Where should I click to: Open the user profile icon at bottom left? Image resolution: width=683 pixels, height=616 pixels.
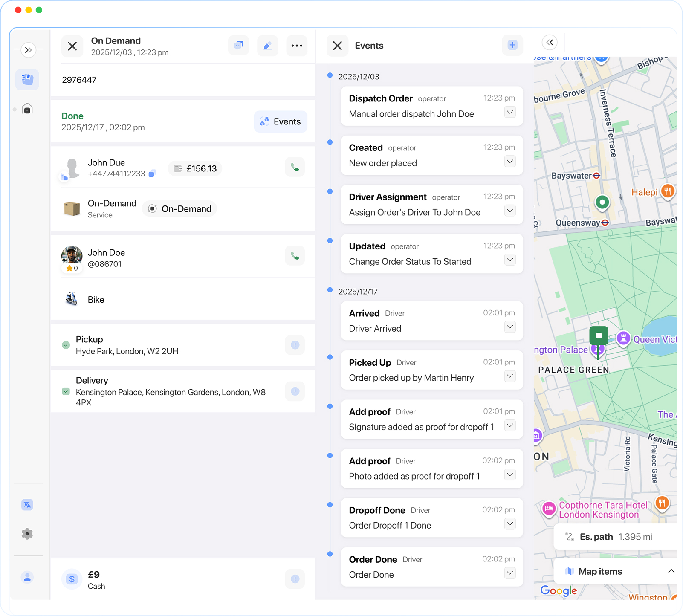[x=27, y=578]
